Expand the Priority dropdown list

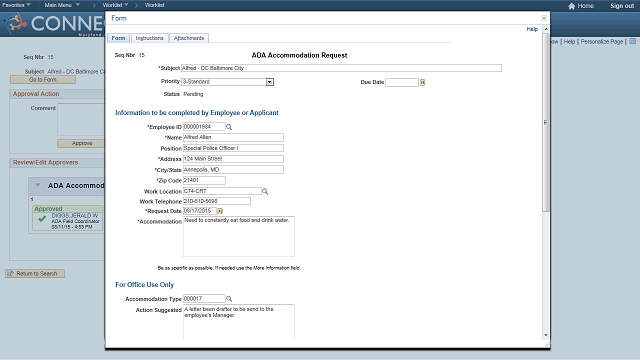tap(270, 82)
